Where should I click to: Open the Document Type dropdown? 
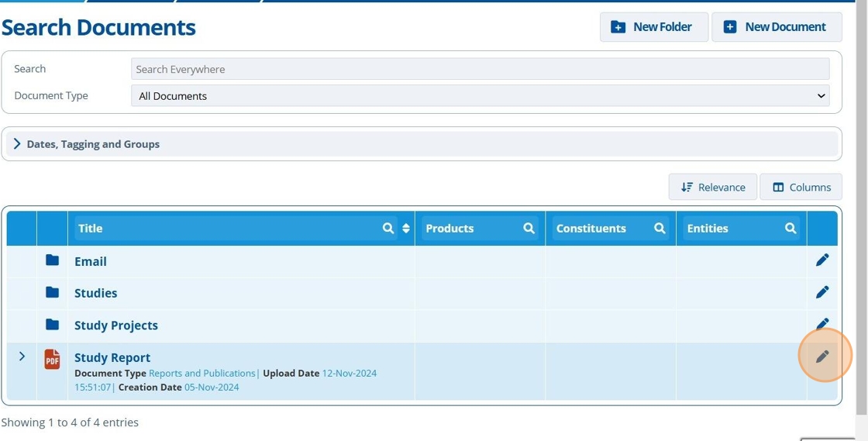coord(480,96)
